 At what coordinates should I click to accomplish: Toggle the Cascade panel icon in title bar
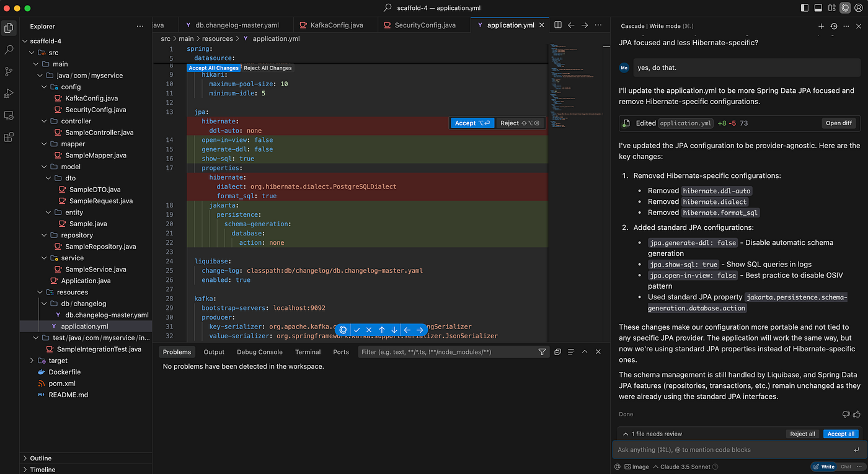coord(845,8)
